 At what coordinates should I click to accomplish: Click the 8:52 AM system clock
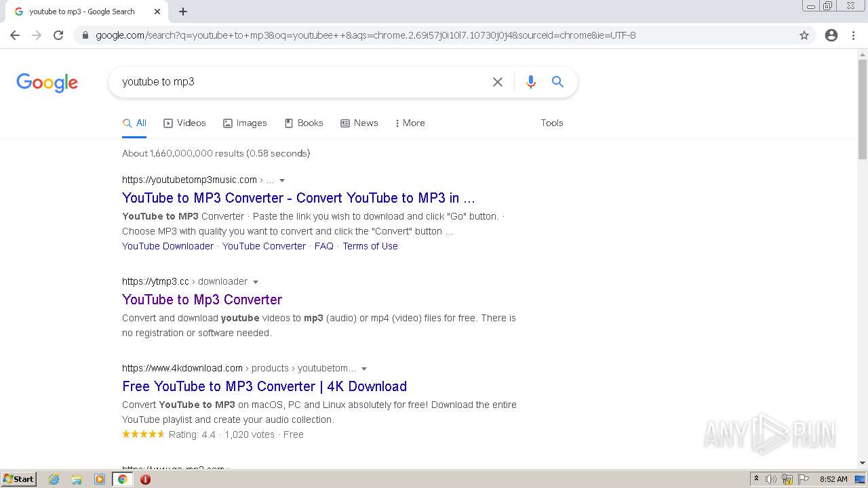tap(833, 479)
